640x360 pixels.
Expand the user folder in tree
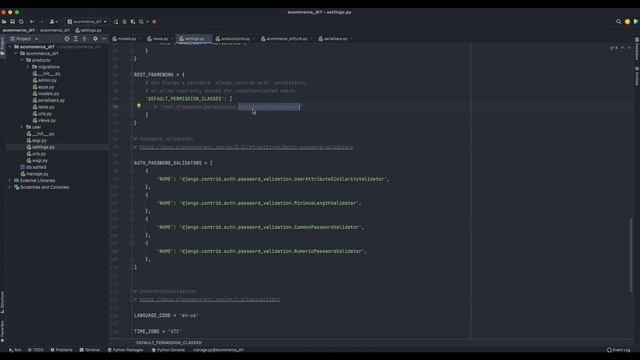coord(22,127)
